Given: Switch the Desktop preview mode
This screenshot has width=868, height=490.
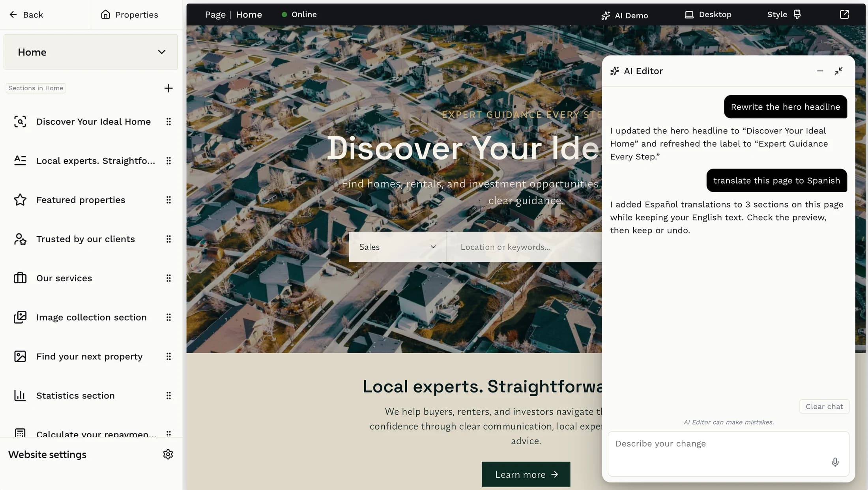Looking at the screenshot, I should tap(708, 15).
